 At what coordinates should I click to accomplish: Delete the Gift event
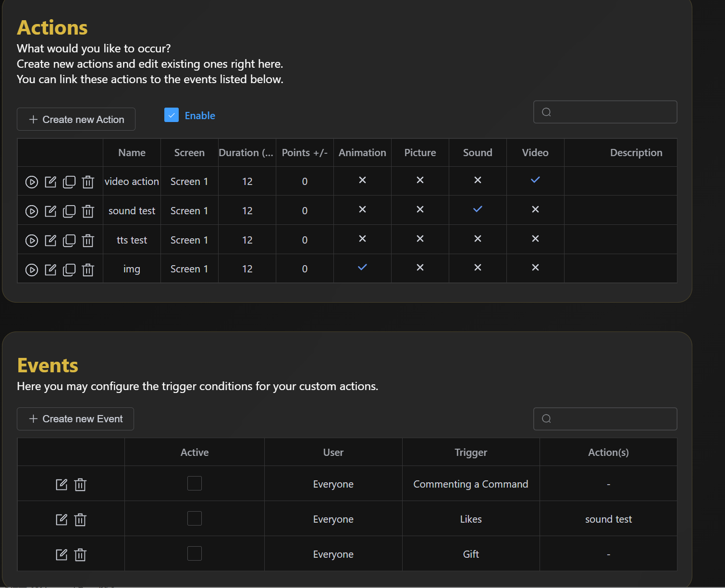tap(80, 555)
